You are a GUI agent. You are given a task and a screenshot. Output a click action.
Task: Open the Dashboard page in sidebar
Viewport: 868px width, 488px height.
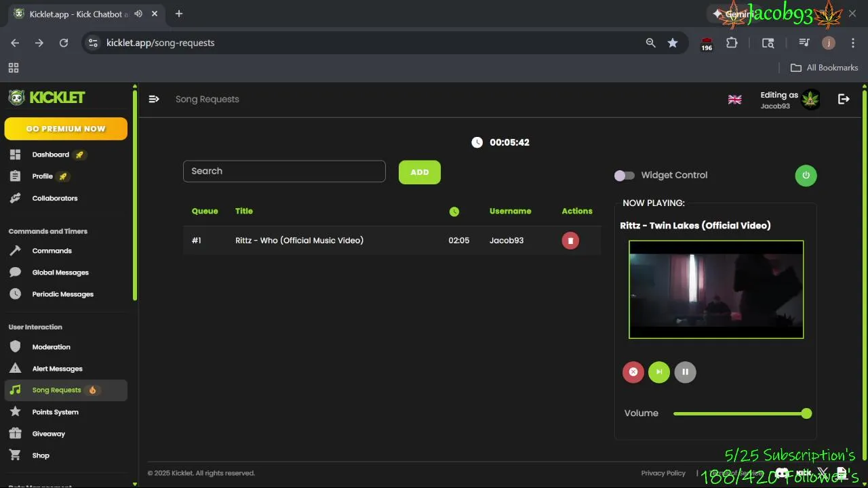50,155
